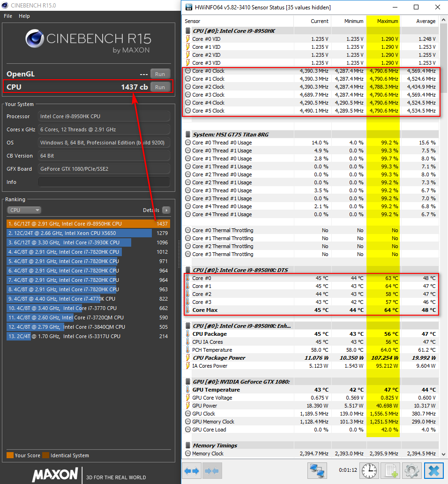Click the chip icon beside Memory Timings header

click(x=187, y=446)
